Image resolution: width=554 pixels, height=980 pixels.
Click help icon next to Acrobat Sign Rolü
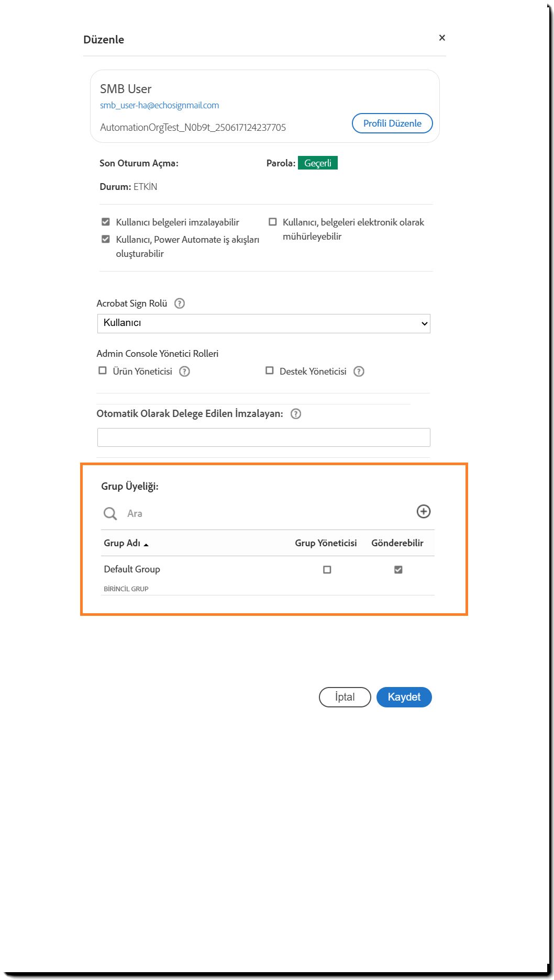coord(180,303)
